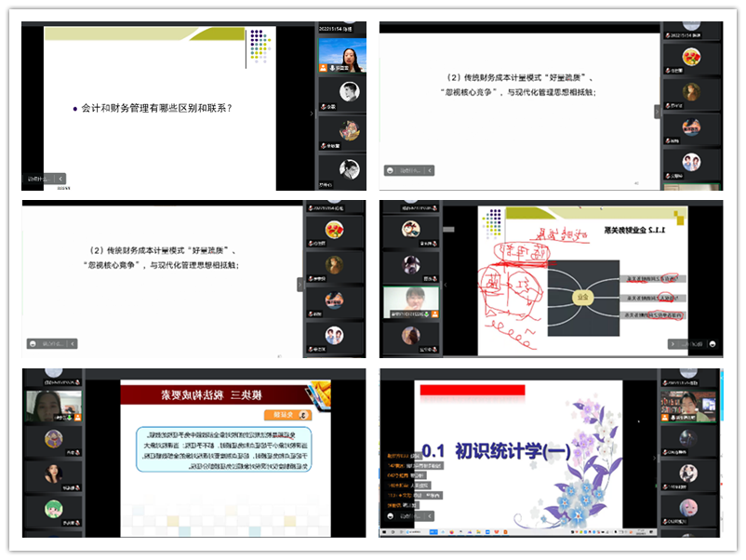Open emoji picker in middle-left cost-model pane
The width and height of the screenshot is (746, 560).
click(33, 343)
